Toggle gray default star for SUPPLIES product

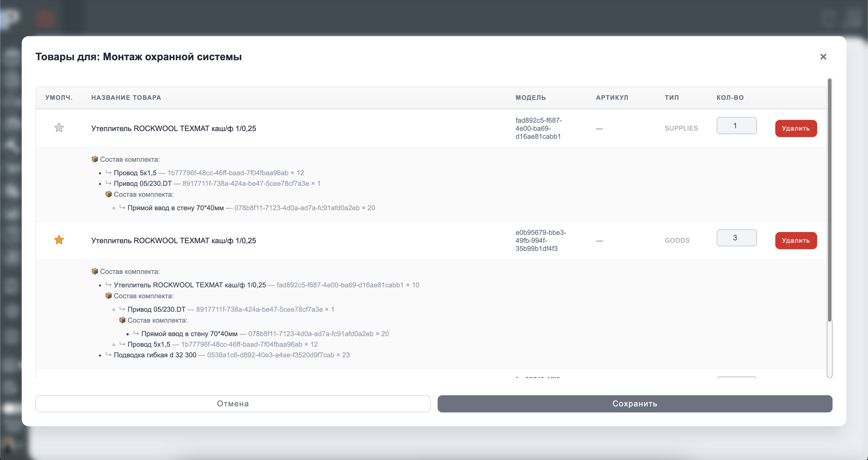click(x=59, y=128)
